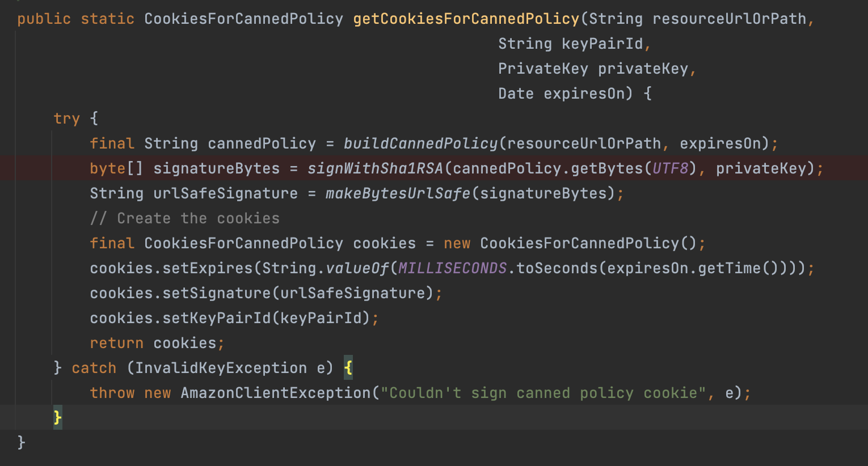Click the 'makeBytesUrlSafe' method call

click(x=398, y=193)
